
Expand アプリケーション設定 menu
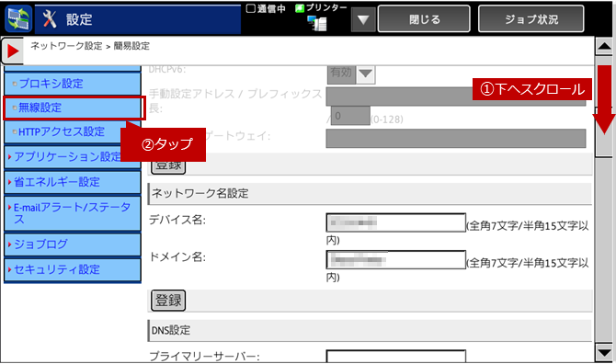[x=73, y=157]
